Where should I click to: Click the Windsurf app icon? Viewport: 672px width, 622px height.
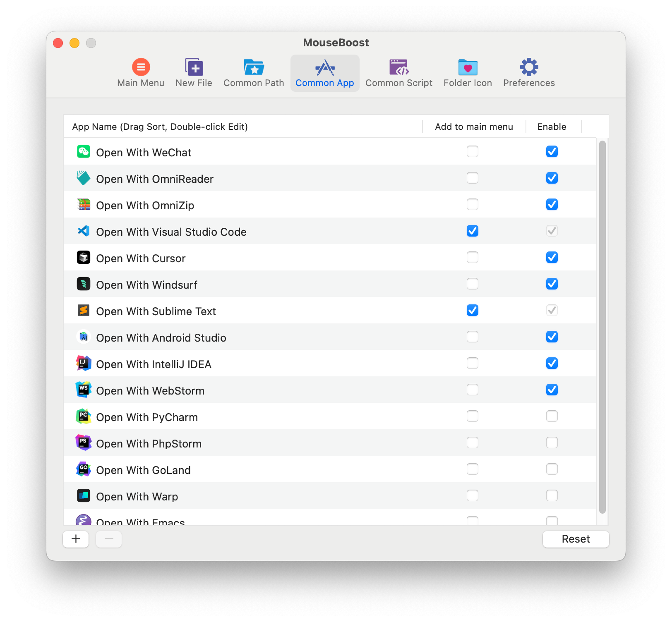click(x=84, y=284)
